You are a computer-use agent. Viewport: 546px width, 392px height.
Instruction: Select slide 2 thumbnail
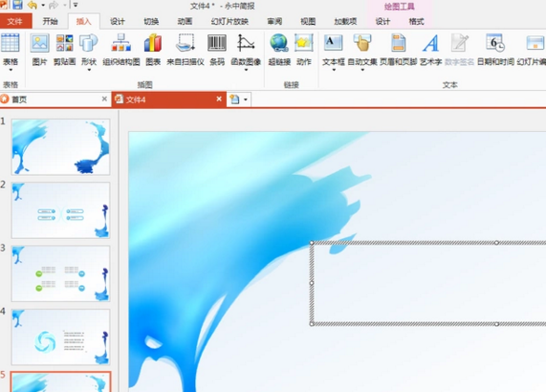60,210
